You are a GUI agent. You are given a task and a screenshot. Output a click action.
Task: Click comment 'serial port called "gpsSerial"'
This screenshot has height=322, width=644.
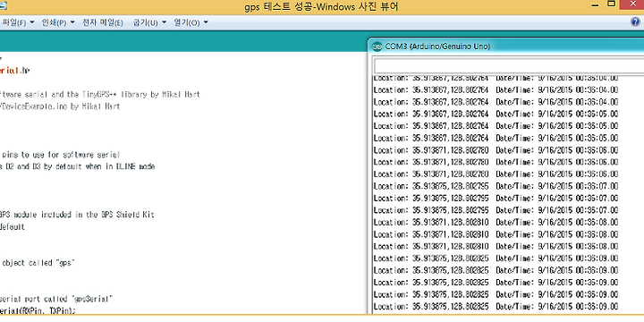56,299
